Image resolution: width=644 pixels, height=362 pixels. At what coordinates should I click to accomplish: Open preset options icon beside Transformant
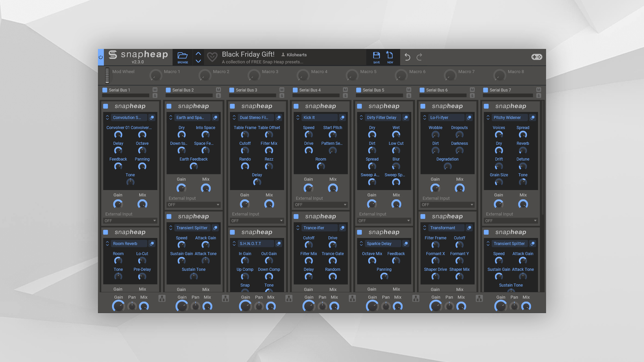pyautogui.click(x=469, y=228)
